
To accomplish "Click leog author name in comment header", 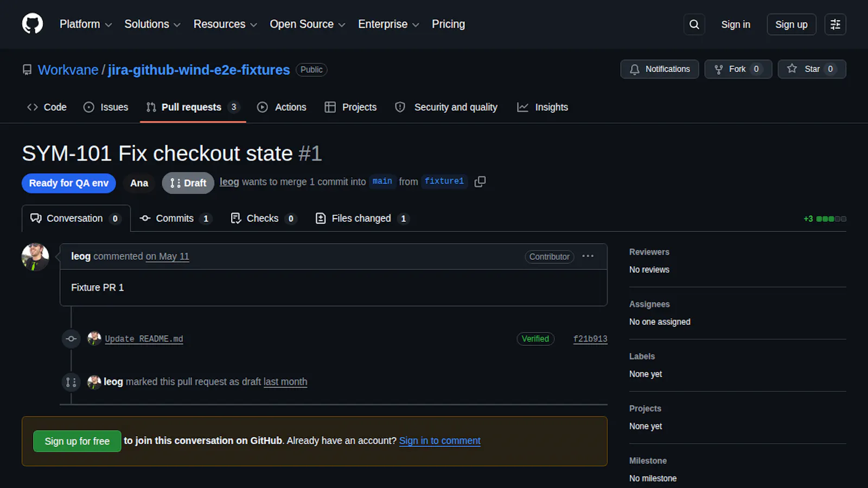I will 81,256.
